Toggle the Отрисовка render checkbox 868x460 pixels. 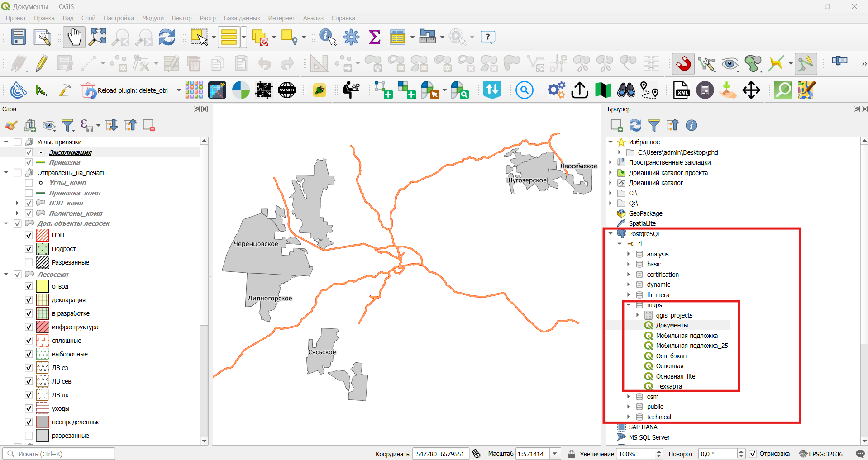click(753, 454)
